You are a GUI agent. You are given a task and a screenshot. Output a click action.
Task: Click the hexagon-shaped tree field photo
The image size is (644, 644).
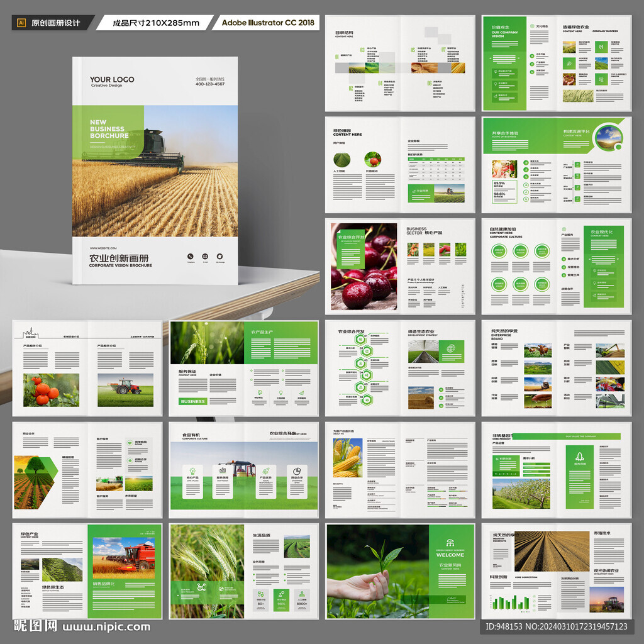36,482
